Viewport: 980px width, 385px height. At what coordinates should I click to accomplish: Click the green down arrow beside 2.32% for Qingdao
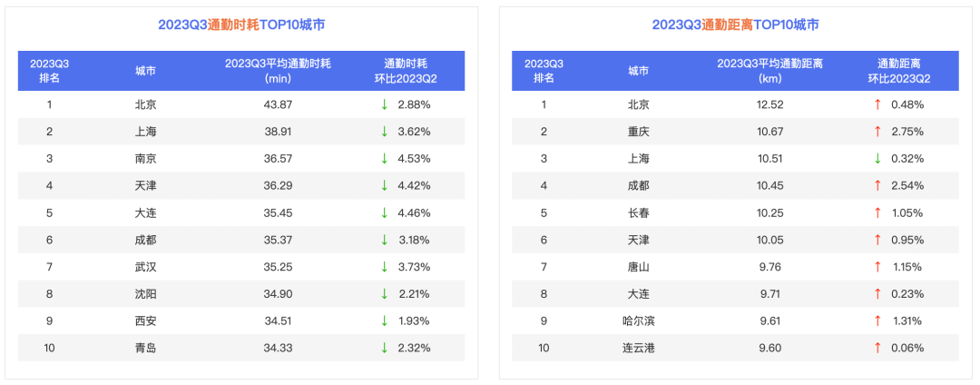385,348
